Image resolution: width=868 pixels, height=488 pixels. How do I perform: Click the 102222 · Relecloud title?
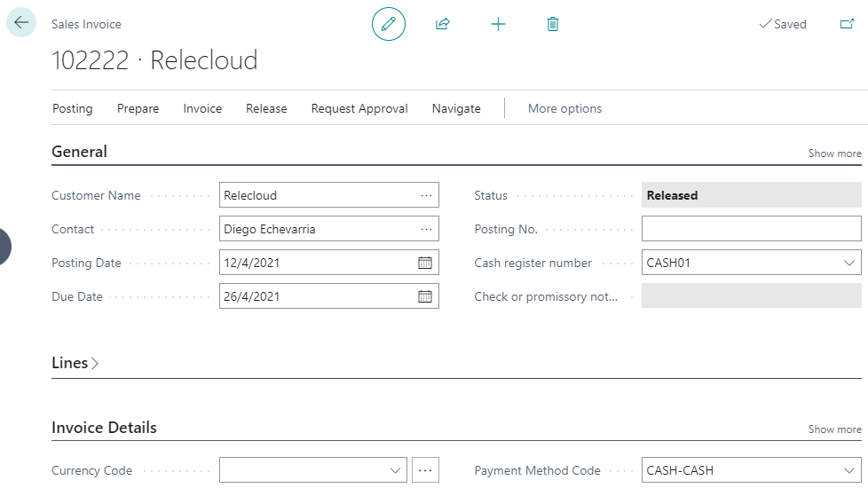coord(154,59)
